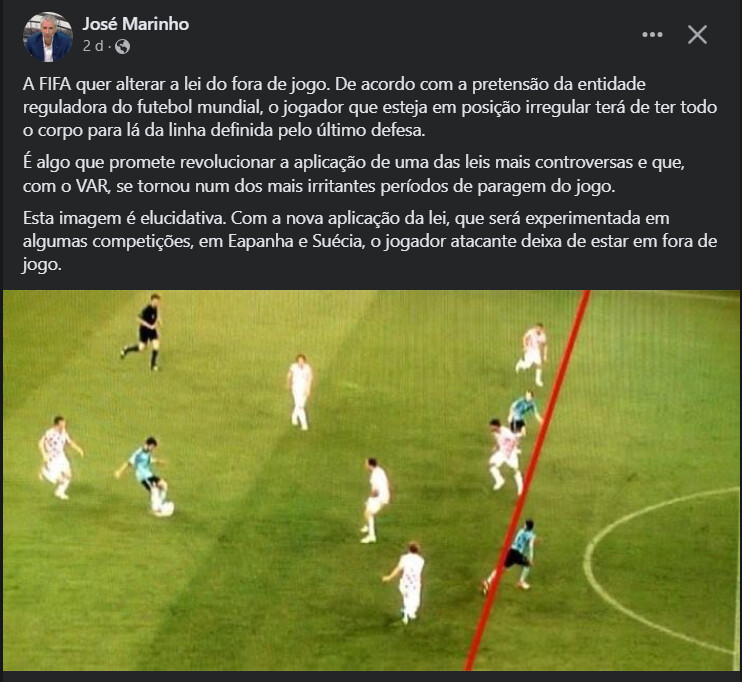Click the first paragraph starting 'A FIFA quer'
The width and height of the screenshot is (742, 682).
pos(370,107)
